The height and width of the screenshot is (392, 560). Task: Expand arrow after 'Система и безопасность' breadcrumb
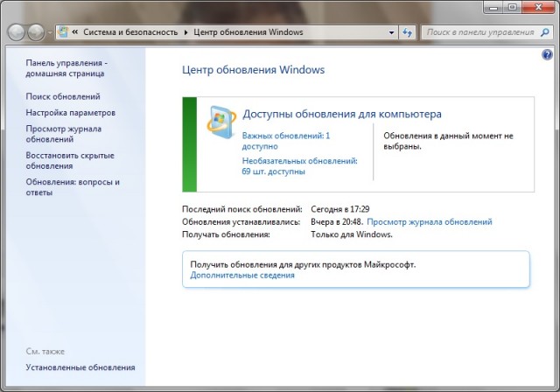[x=186, y=32]
